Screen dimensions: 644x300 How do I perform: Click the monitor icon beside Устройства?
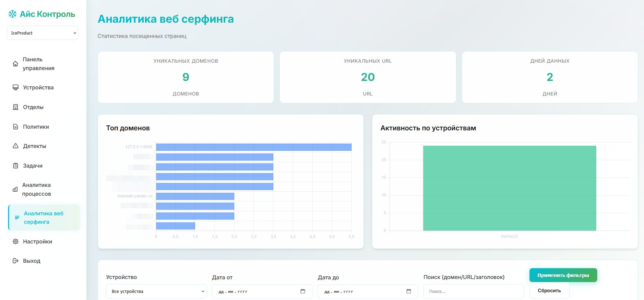[x=16, y=87]
